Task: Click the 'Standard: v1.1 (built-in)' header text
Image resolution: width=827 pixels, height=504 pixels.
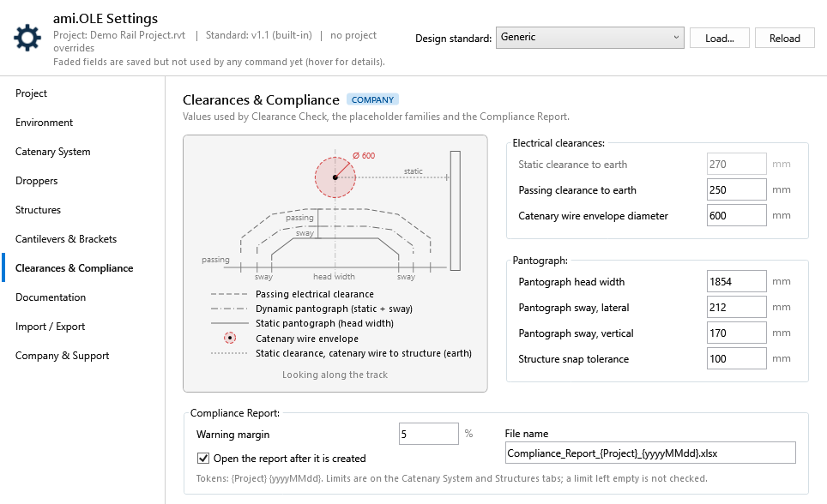Action: click(x=258, y=35)
